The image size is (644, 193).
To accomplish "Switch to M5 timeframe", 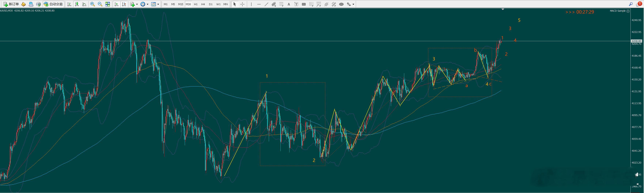I will [x=173, y=4].
